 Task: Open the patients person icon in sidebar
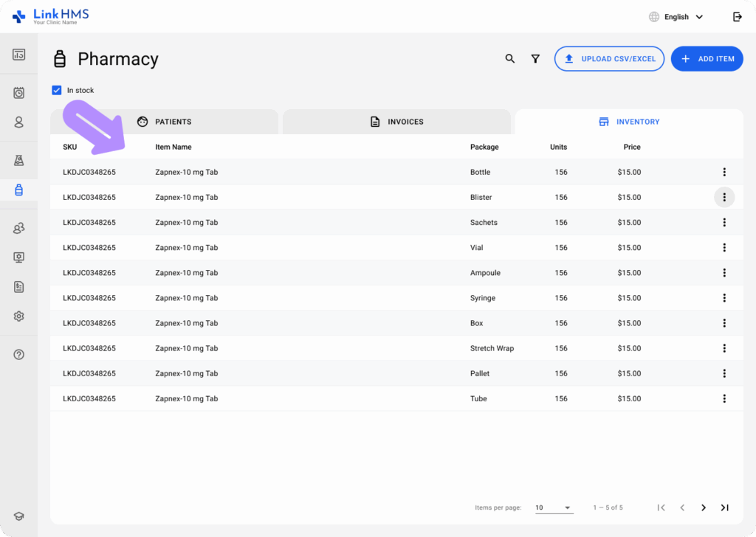(x=18, y=122)
